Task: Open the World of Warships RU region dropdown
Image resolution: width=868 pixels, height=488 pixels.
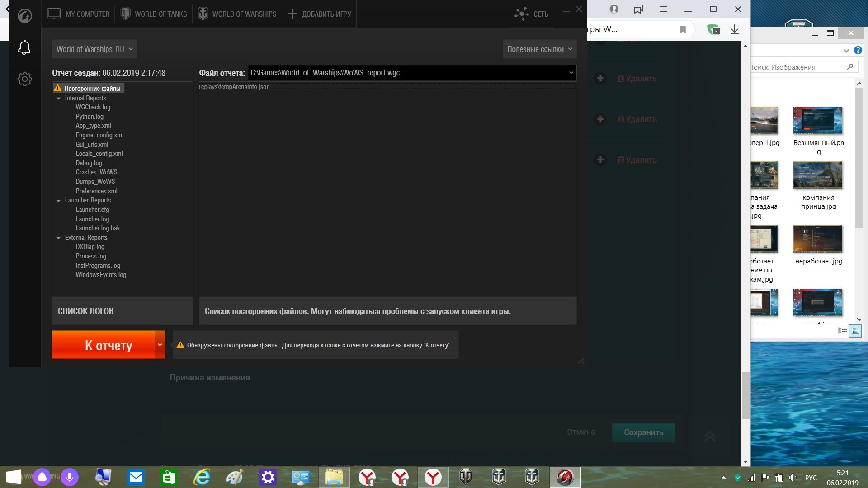Action: [94, 49]
